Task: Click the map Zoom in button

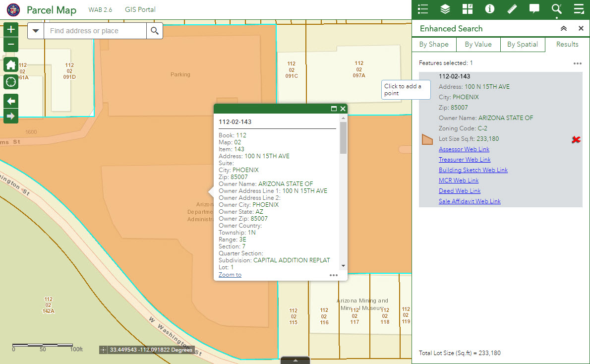Action: [x=11, y=29]
